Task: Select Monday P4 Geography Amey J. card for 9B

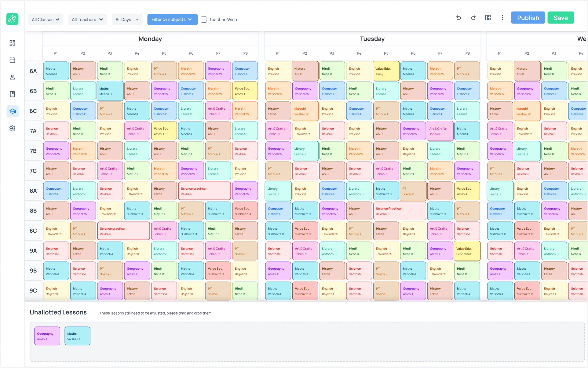Action: (x=137, y=271)
